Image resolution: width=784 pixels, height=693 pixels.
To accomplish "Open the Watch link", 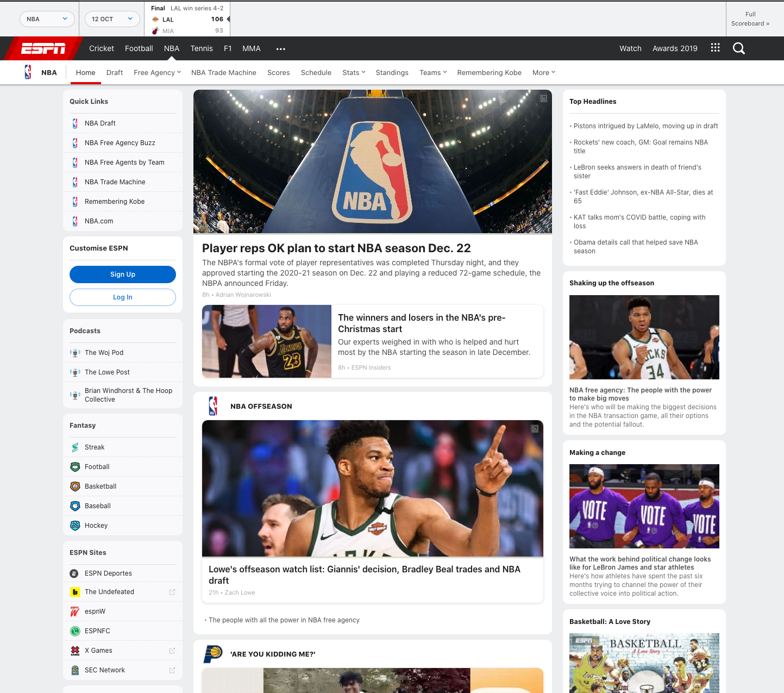I will point(630,48).
